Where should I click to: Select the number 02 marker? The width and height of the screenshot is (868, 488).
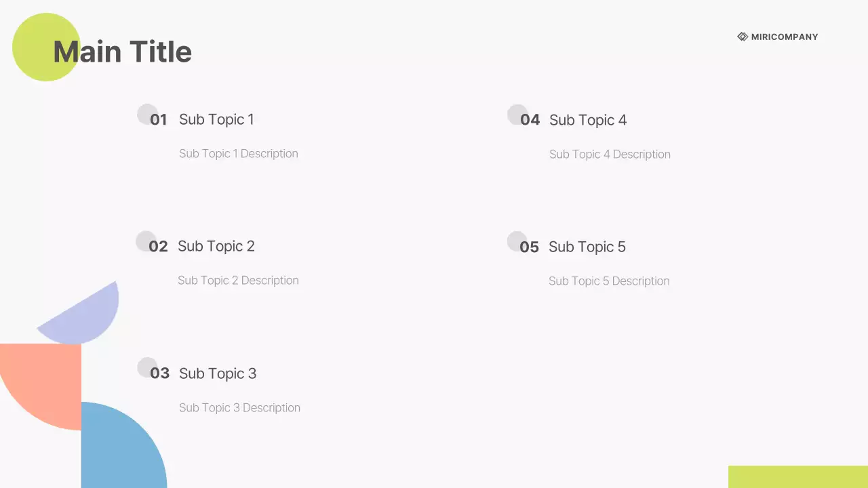click(158, 247)
